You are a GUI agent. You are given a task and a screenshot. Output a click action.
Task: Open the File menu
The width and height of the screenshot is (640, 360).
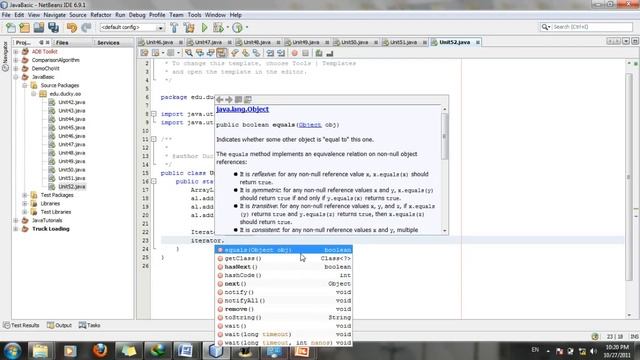6,15
